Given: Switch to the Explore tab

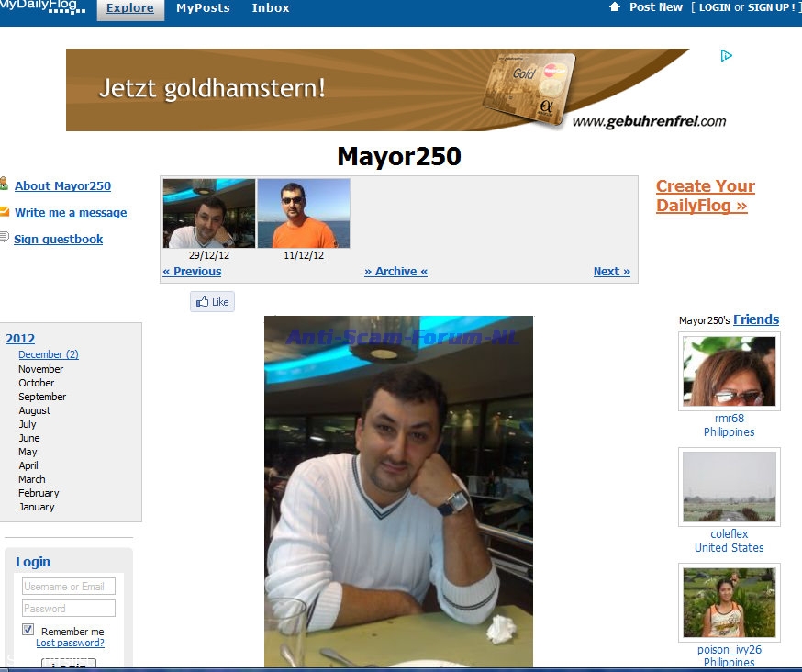Looking at the screenshot, I should 130,8.
